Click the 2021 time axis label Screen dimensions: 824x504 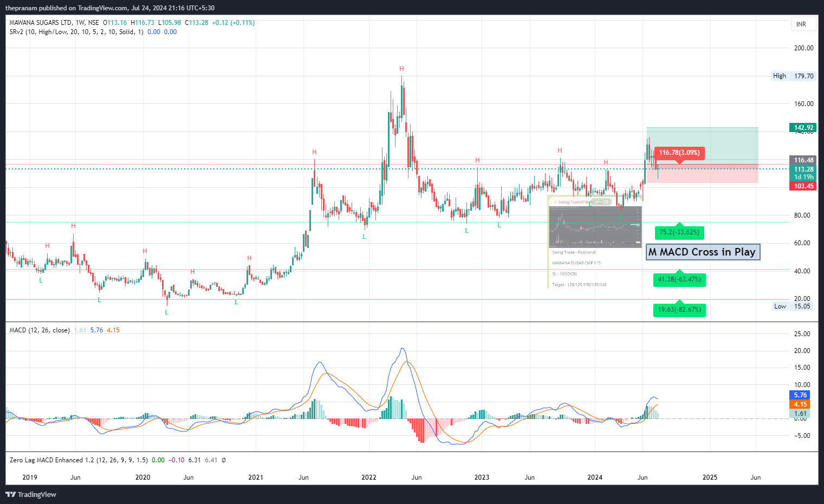pyautogui.click(x=256, y=477)
